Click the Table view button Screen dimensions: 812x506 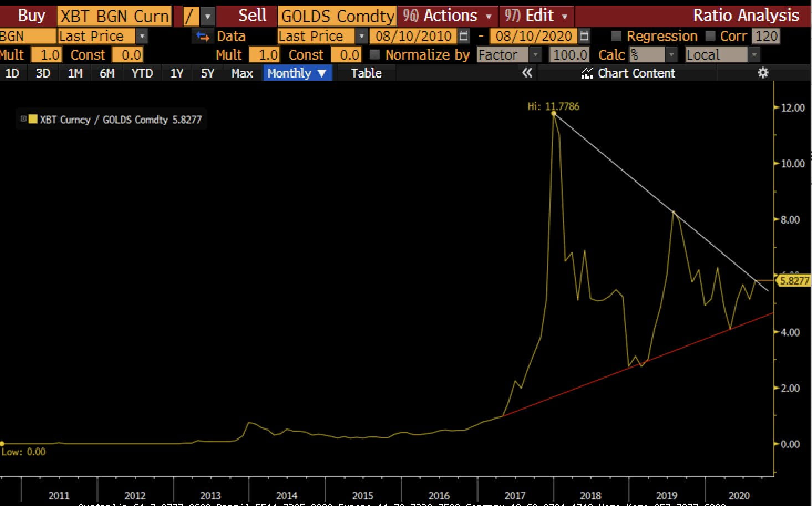click(x=366, y=73)
